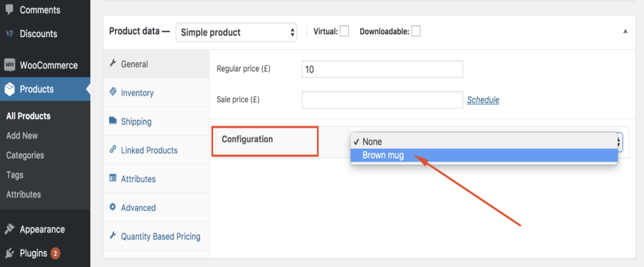The height and width of the screenshot is (267, 644).
Task: Click the Appearance paintbrush icon
Action: coord(9,229)
